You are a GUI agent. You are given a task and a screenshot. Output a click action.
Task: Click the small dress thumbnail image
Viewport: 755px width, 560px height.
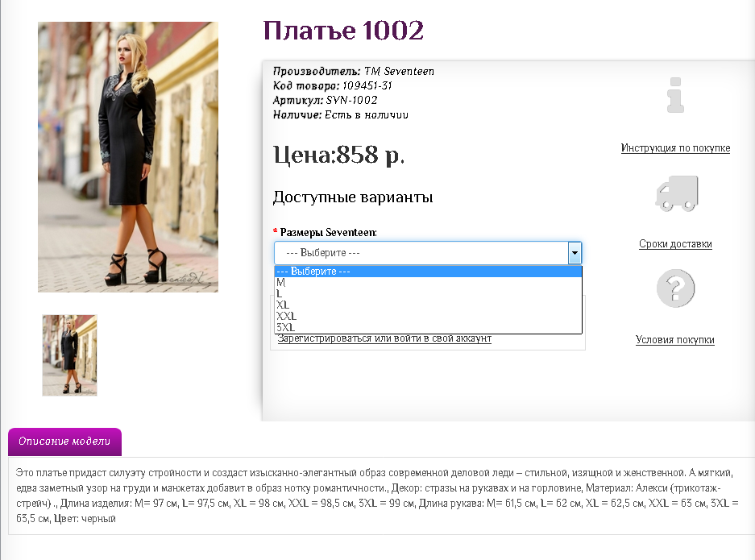click(69, 355)
